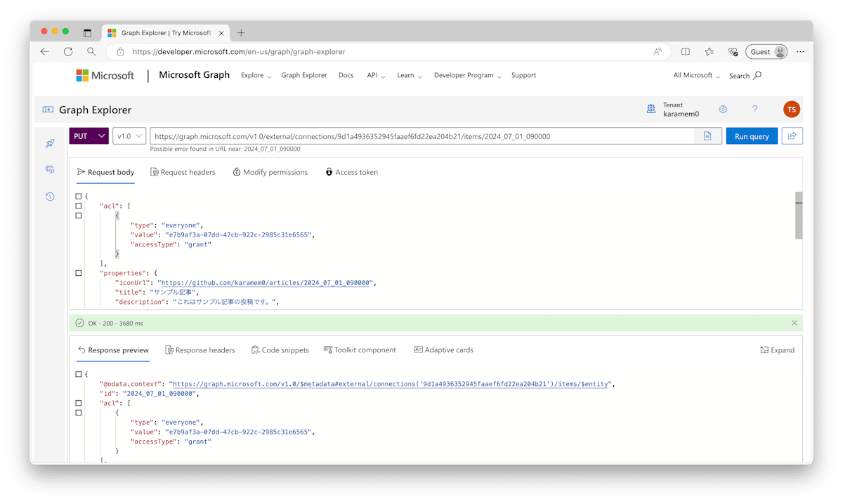Open the Response headers tab
The width and height of the screenshot is (843, 504).
click(x=200, y=350)
